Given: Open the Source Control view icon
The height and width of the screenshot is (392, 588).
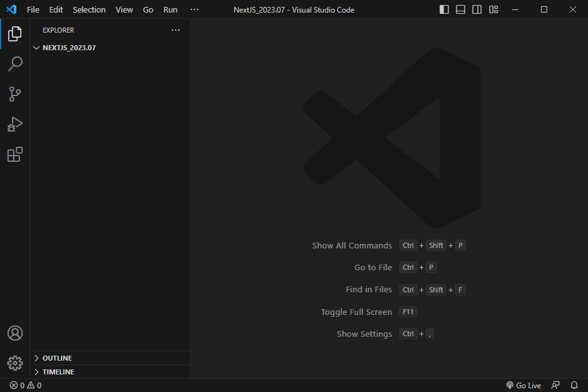Looking at the screenshot, I should (14, 94).
